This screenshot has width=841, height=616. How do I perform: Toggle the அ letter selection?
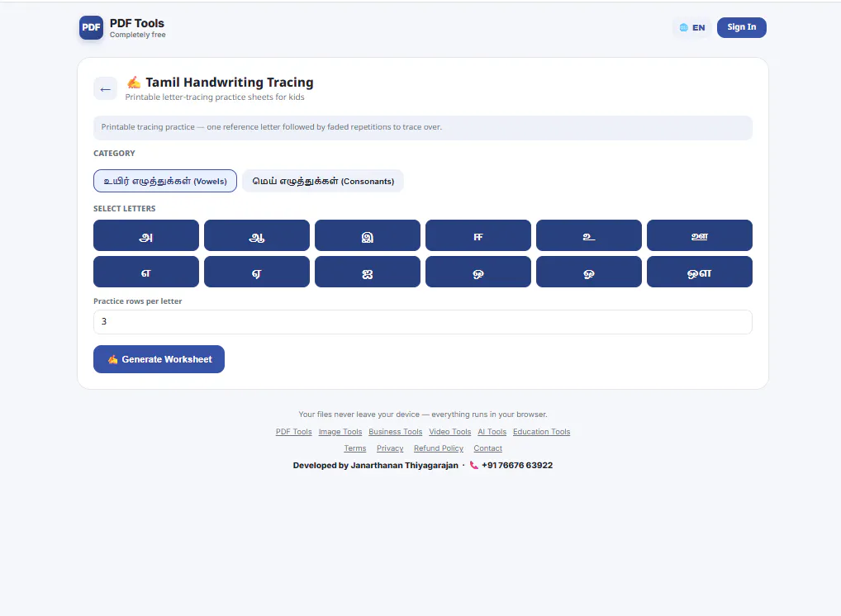tap(146, 235)
